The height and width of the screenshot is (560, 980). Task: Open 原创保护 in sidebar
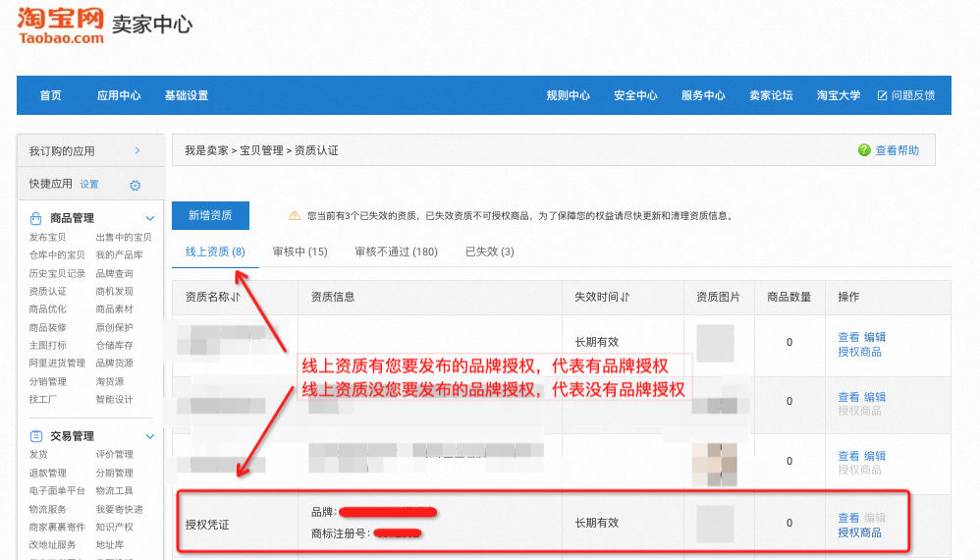(x=114, y=327)
